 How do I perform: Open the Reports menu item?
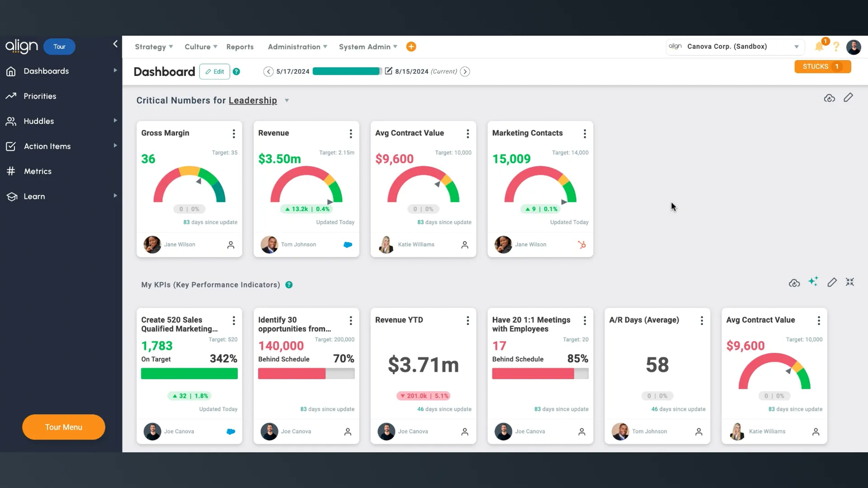240,47
